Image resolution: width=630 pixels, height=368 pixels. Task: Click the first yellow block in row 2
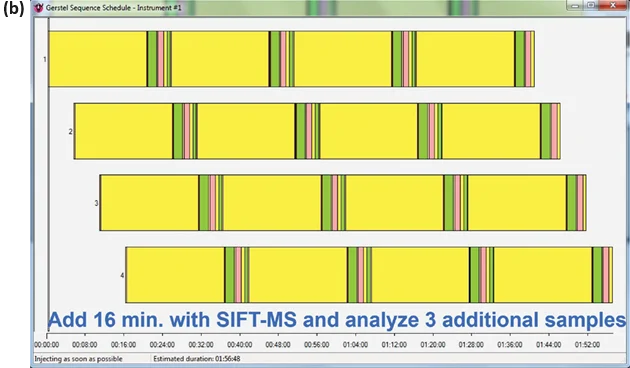coord(123,131)
